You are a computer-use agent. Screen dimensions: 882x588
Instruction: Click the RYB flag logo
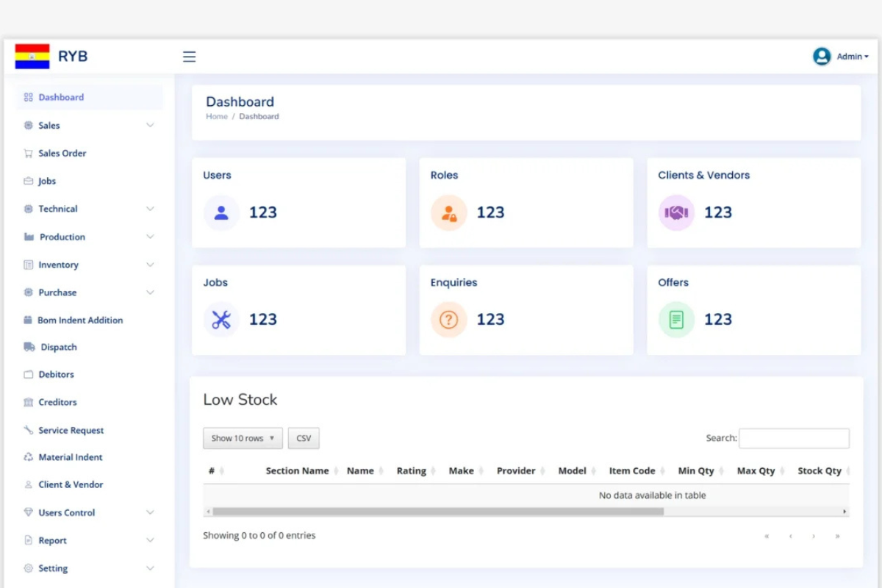point(32,57)
